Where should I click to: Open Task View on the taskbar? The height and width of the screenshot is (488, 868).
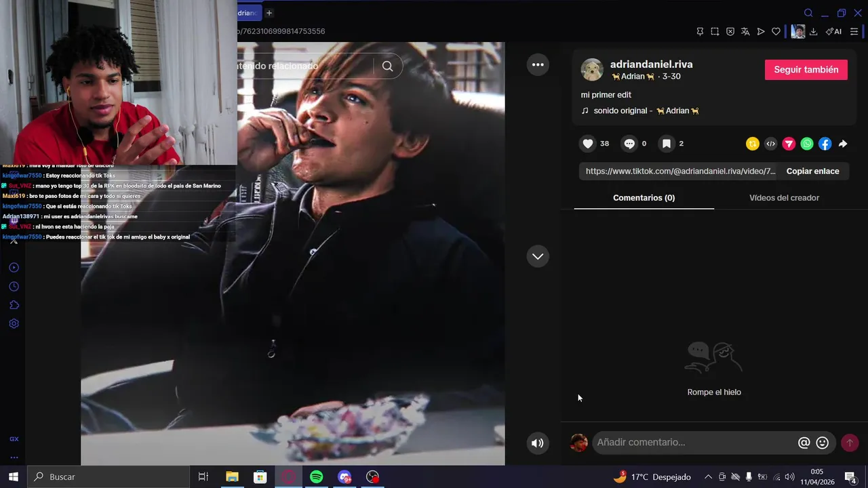(203, 476)
